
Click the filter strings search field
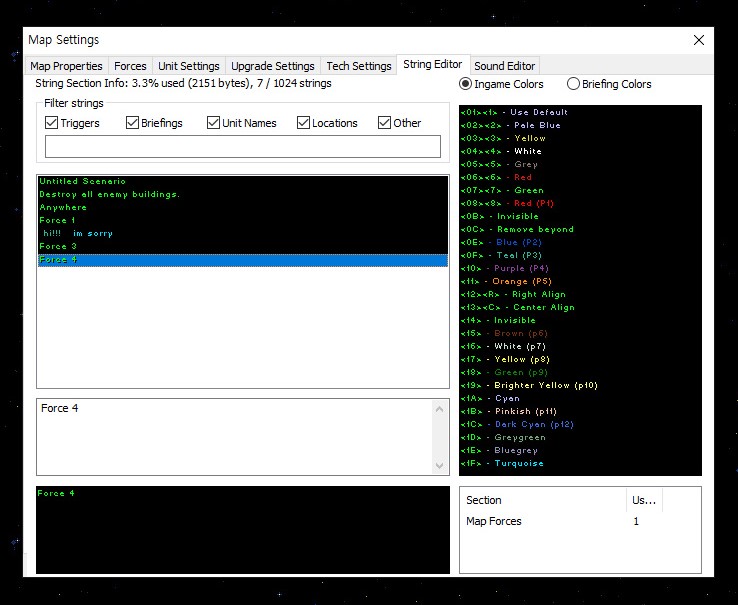243,146
